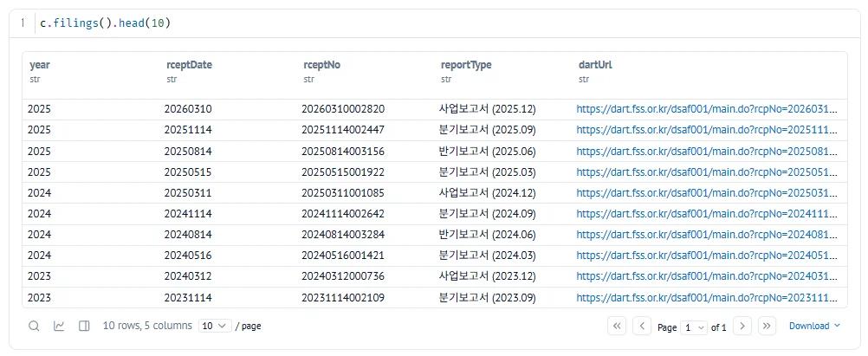Viewport: 868px width, 356px height.
Task: Select rceptDate cell 20241114
Action: click(188, 214)
